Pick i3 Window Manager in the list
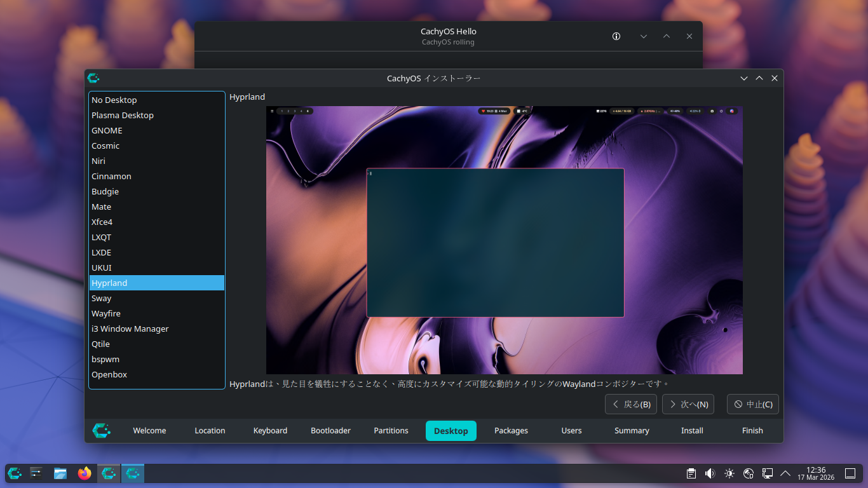868x488 pixels. point(157,329)
